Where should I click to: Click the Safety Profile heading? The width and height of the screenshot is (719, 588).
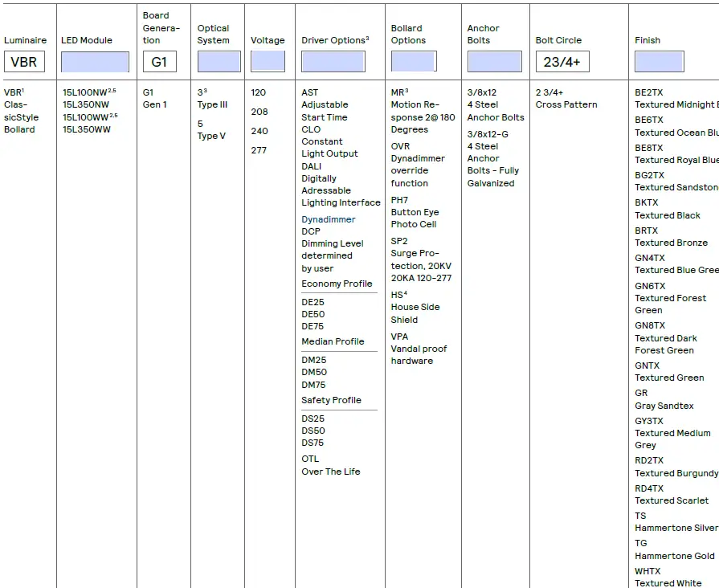(x=331, y=400)
